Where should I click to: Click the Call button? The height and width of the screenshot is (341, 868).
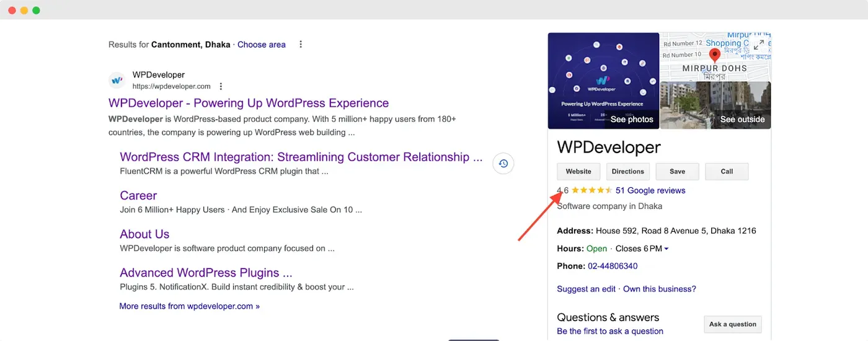(x=727, y=172)
